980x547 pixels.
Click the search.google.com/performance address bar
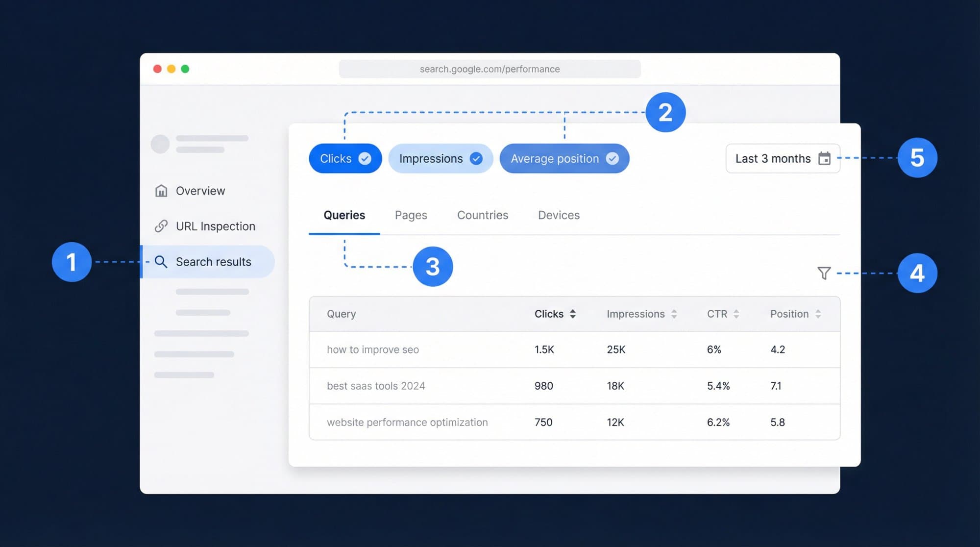(490, 69)
